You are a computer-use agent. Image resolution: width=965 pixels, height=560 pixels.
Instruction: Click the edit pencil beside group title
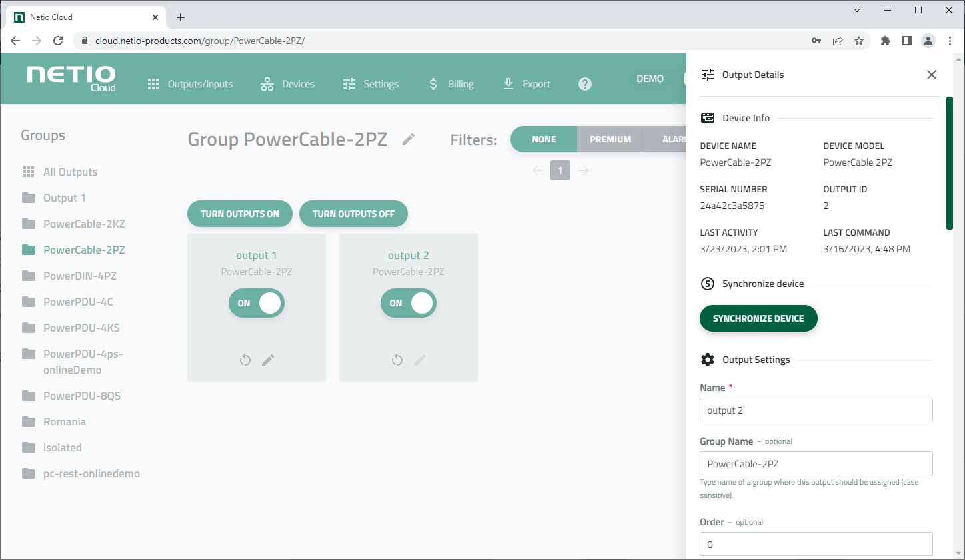tap(409, 139)
